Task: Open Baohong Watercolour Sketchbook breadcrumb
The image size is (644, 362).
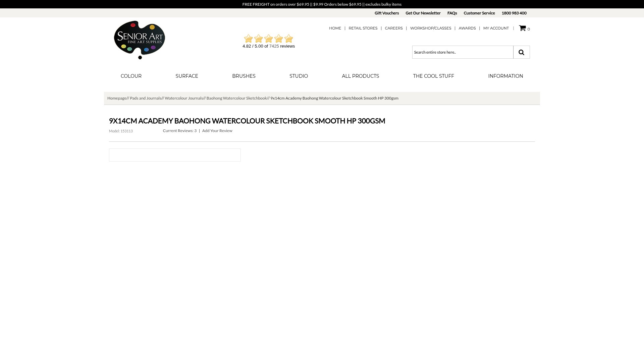Action: (x=236, y=98)
